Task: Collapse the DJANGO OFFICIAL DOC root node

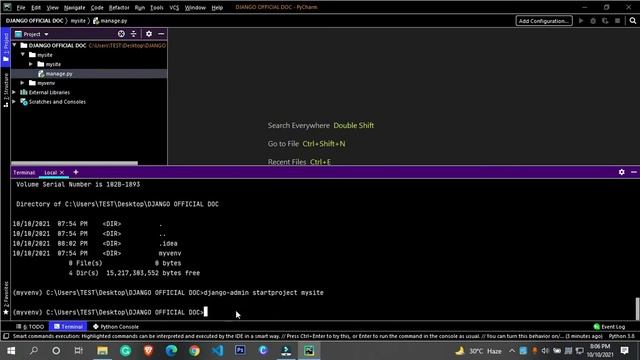Action: [15, 45]
